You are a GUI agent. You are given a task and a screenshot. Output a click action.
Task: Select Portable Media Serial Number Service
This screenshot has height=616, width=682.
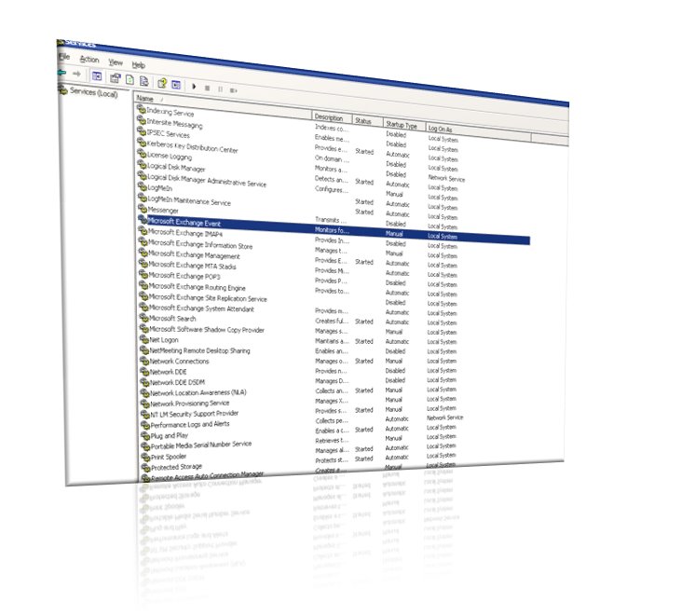[201, 445]
